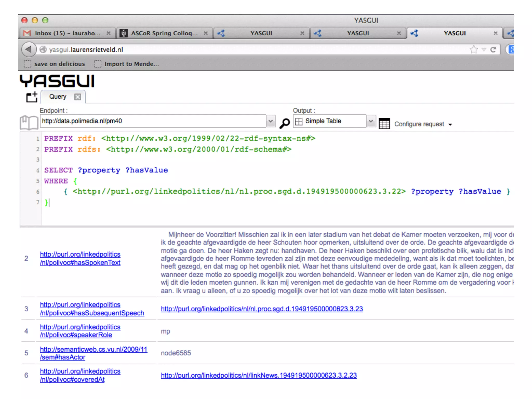Open the prefix book icon beside the Endpoint field

[x=29, y=122]
